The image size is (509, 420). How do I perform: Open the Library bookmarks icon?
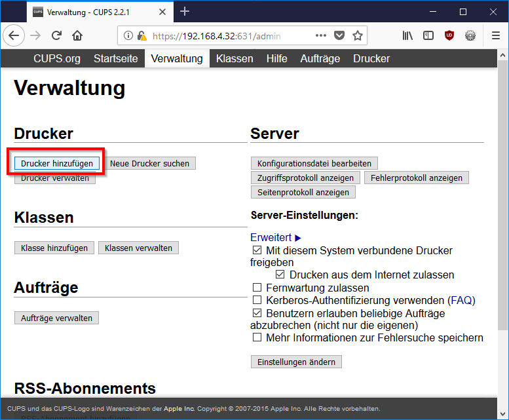point(407,35)
